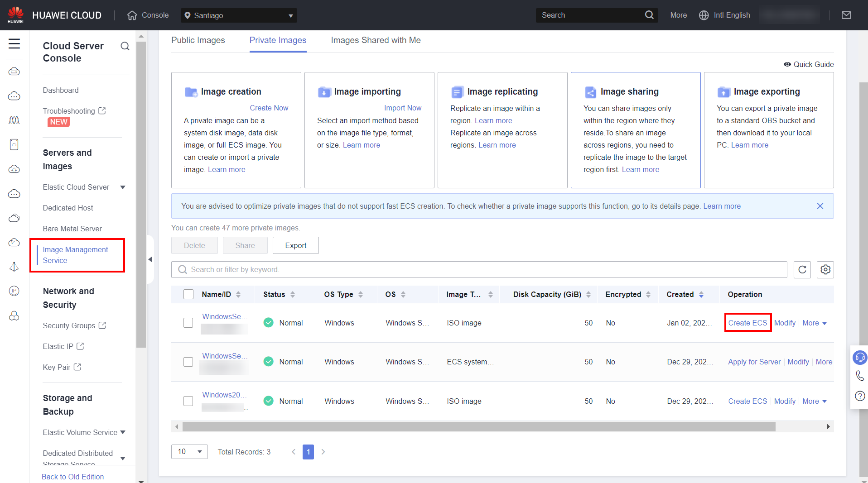This screenshot has width=868, height=483.
Task: Click the customer service headset icon
Action: tap(859, 358)
